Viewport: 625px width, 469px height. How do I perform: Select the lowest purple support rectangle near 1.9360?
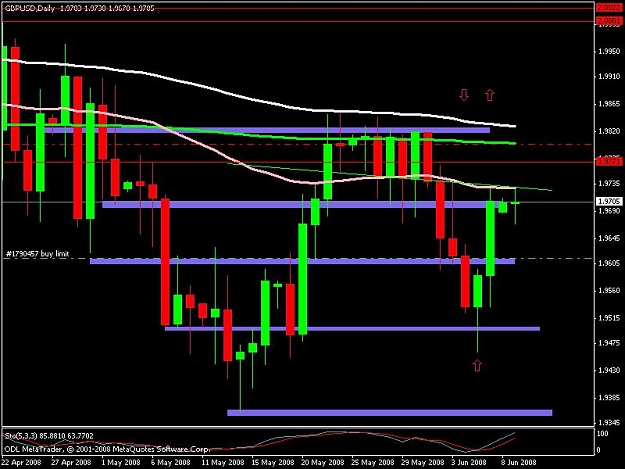389,413
